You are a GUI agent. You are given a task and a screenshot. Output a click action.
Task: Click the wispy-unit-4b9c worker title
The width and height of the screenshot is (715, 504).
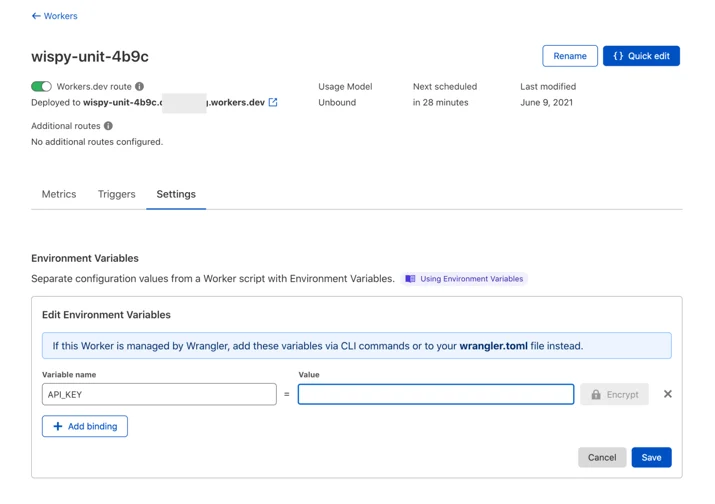click(90, 57)
